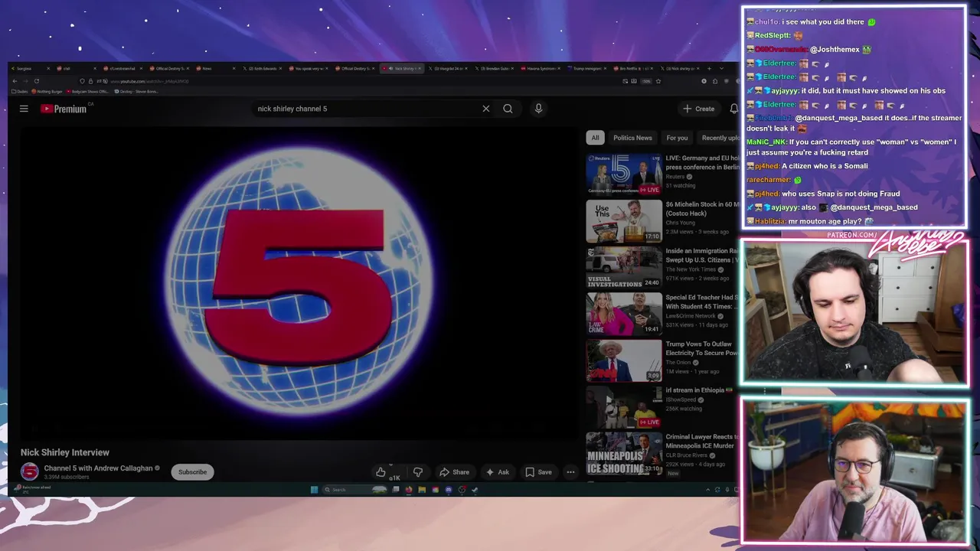Start voice search with the microphone icon
Image resolution: width=980 pixels, height=551 pixels.
click(538, 109)
